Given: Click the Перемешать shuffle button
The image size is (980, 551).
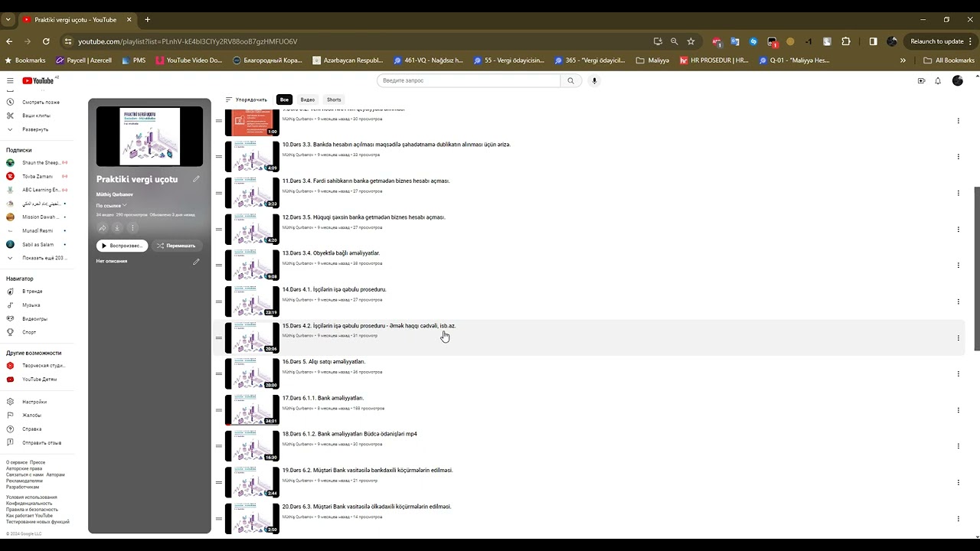Looking at the screenshot, I should click(177, 246).
